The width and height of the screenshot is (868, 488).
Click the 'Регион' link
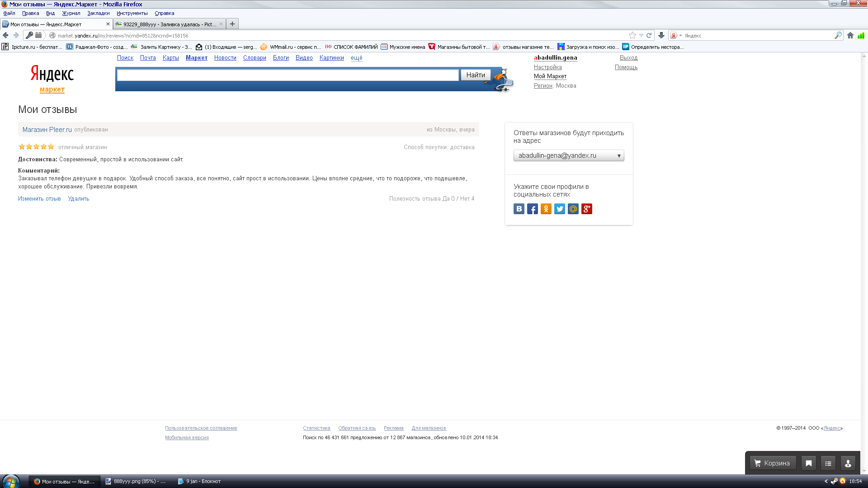point(543,86)
